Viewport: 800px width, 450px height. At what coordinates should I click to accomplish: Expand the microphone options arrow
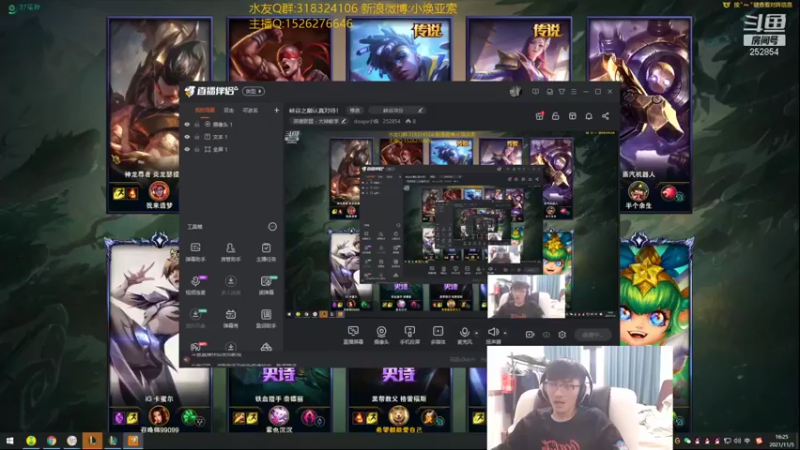click(477, 333)
